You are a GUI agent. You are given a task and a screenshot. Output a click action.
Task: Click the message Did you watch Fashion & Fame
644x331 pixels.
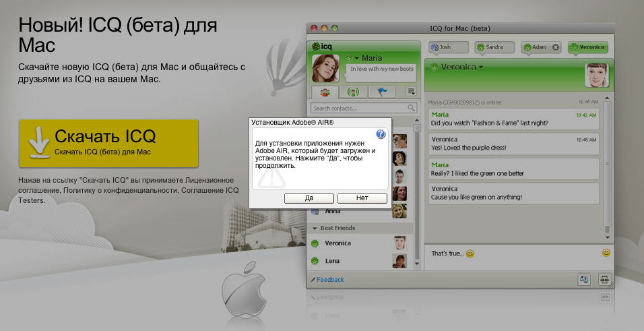(514, 119)
